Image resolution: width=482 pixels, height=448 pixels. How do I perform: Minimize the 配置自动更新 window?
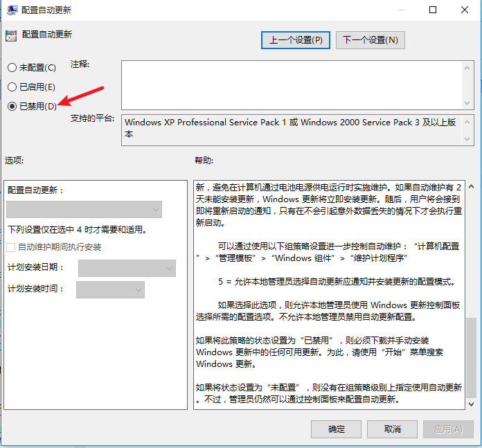(402, 10)
